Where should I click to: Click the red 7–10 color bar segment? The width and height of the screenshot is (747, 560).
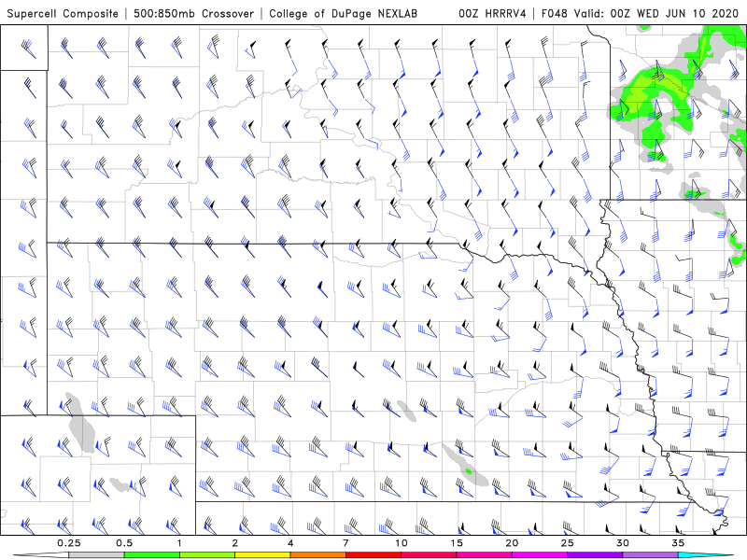[373, 555]
